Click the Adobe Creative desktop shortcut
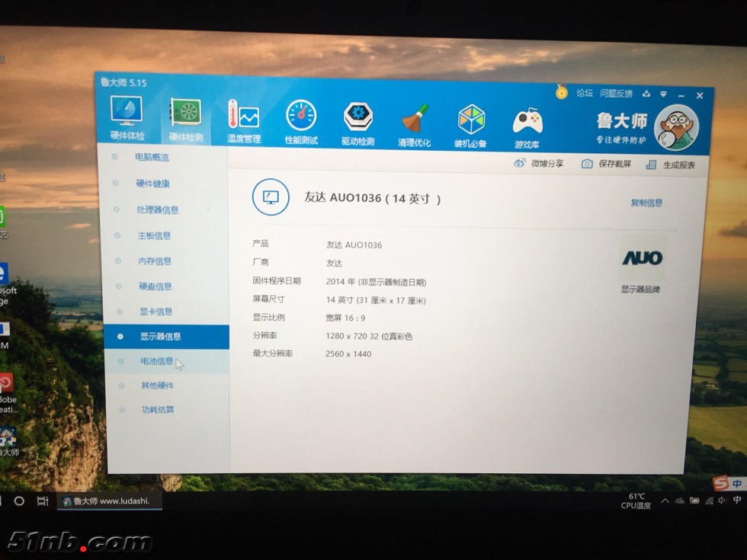747x560 pixels. 8,393
